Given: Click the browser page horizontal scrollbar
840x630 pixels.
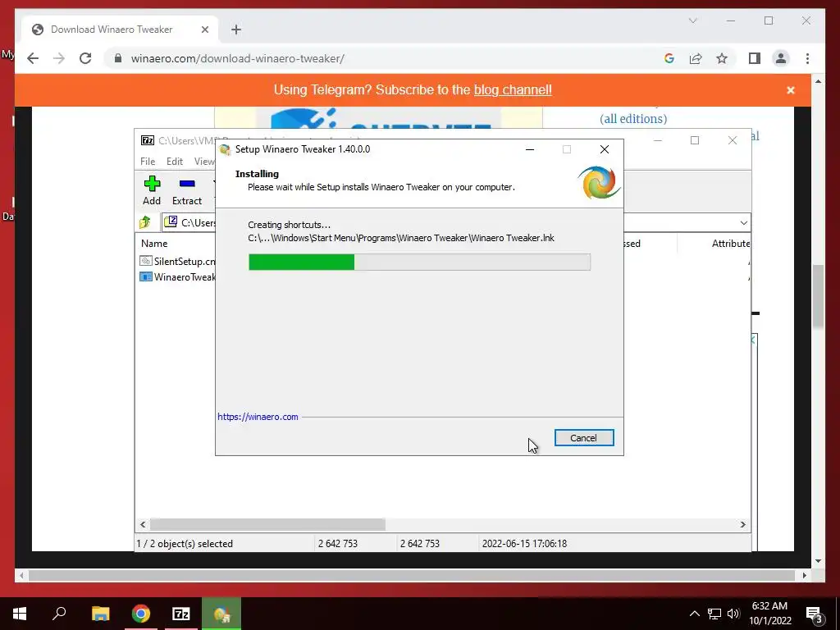Looking at the screenshot, I should click(x=413, y=575).
